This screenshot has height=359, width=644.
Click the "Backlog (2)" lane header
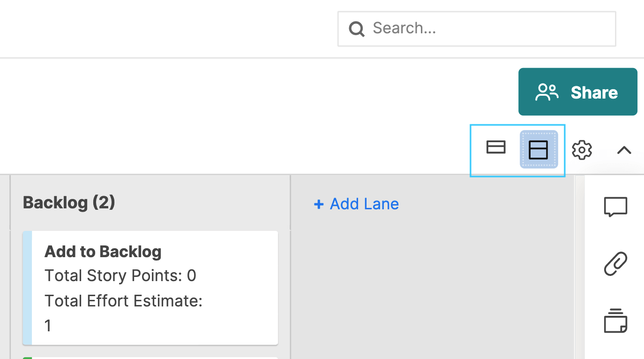click(68, 202)
